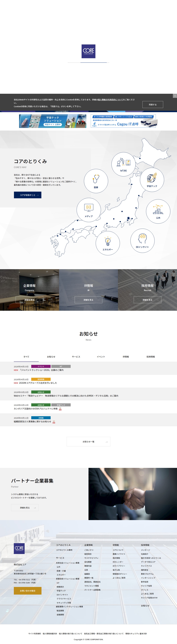The image size is (177, 644).
Task: Click the お知らせ一覧 button
Action: pyautogui.click(x=88, y=442)
